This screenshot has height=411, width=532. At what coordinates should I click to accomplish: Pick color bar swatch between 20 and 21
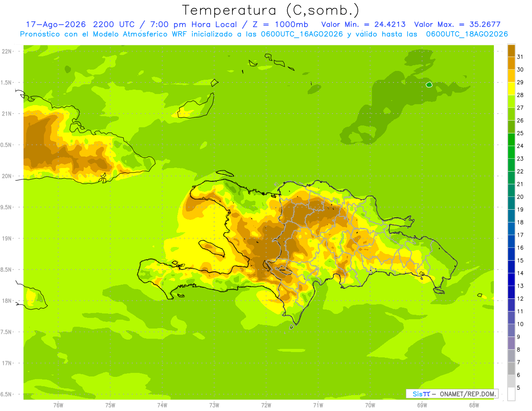[511, 190]
